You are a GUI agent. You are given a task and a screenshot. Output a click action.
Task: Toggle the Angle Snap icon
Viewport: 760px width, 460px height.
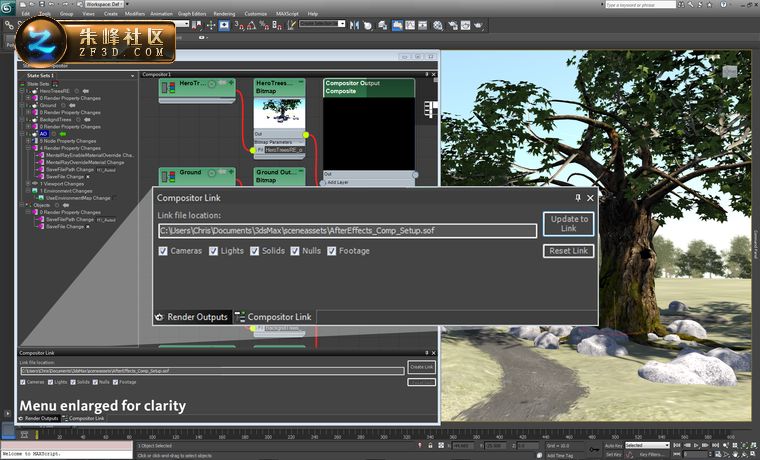[251, 25]
